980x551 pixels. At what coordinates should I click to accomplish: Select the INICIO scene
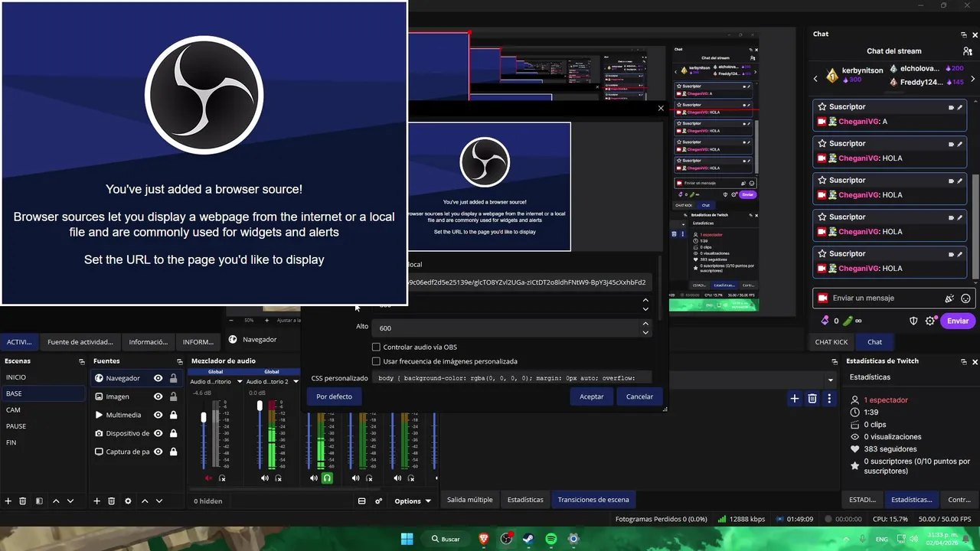click(x=43, y=377)
